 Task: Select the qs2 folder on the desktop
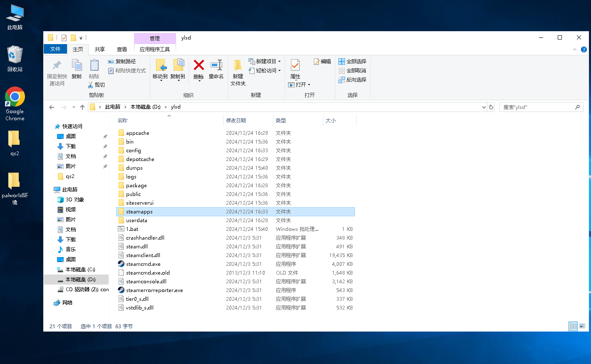15,143
